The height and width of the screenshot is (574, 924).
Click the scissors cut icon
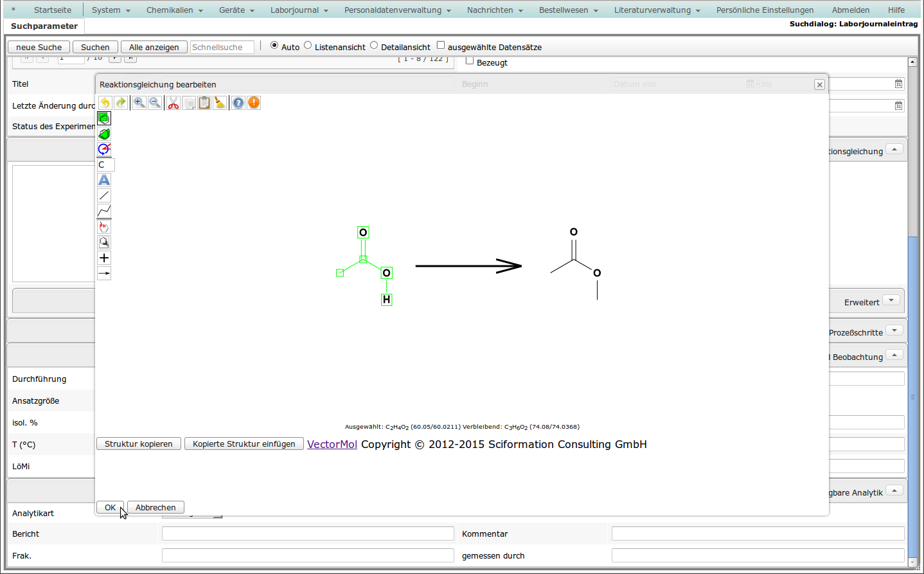173,103
